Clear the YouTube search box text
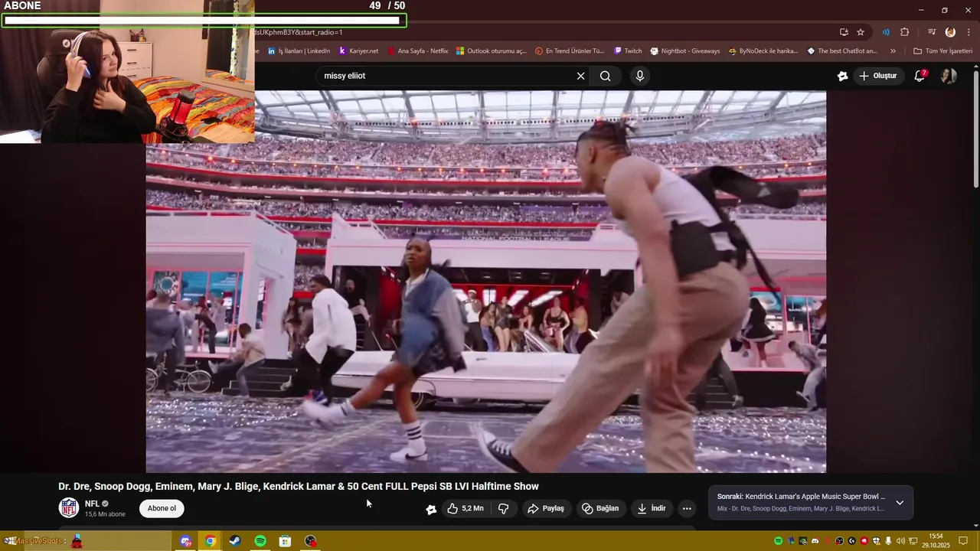980x551 pixels. click(x=580, y=76)
